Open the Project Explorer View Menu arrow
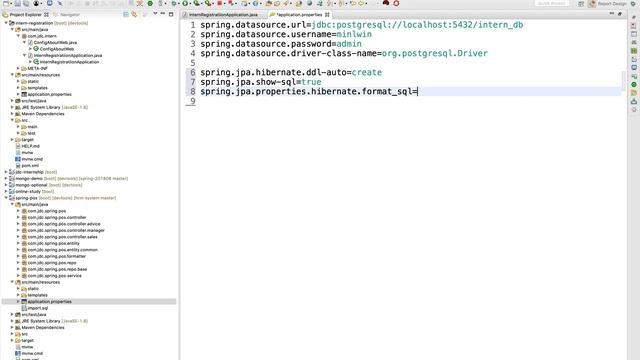 pos(155,14)
